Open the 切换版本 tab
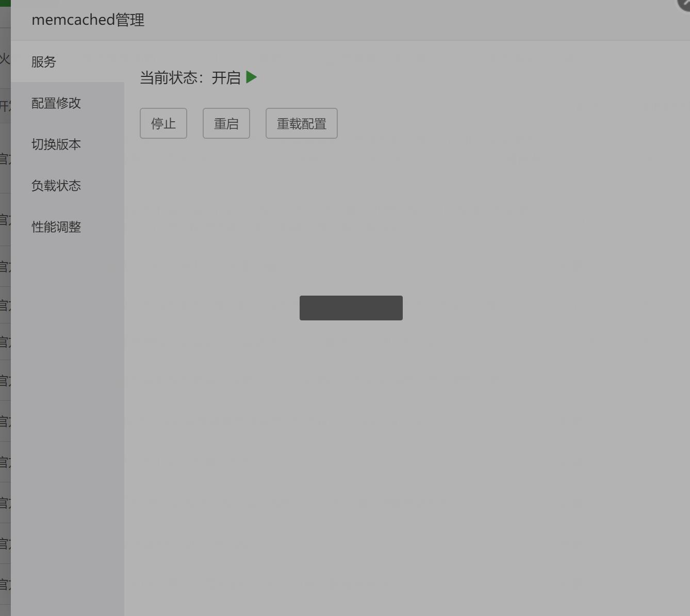Viewport: 690px width, 616px height. coord(68,144)
